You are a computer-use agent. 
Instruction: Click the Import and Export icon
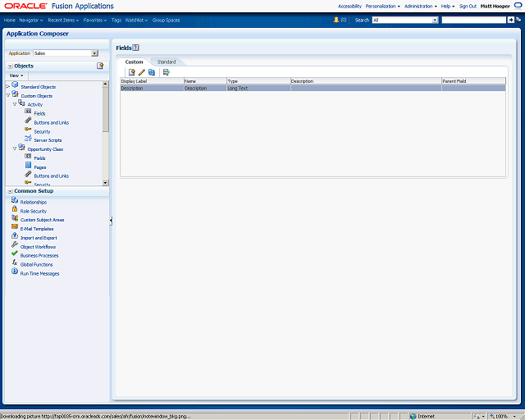(x=15, y=235)
